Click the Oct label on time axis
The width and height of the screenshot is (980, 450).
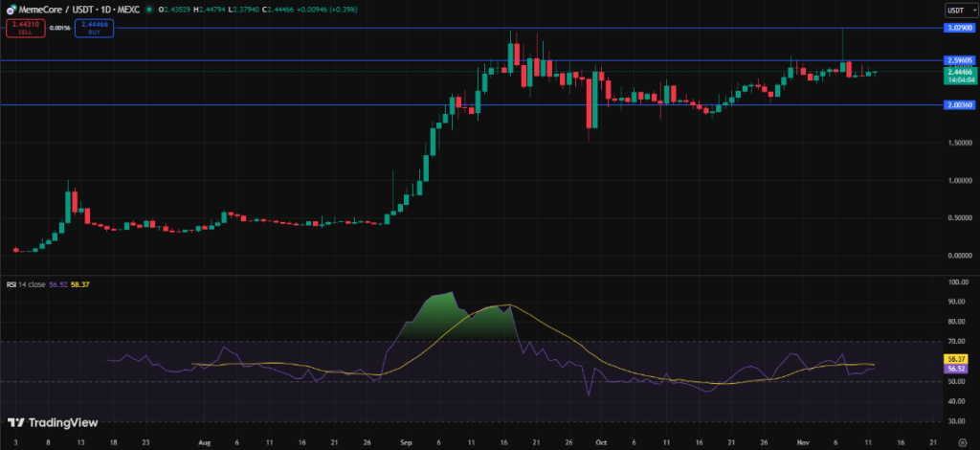pyautogui.click(x=600, y=444)
